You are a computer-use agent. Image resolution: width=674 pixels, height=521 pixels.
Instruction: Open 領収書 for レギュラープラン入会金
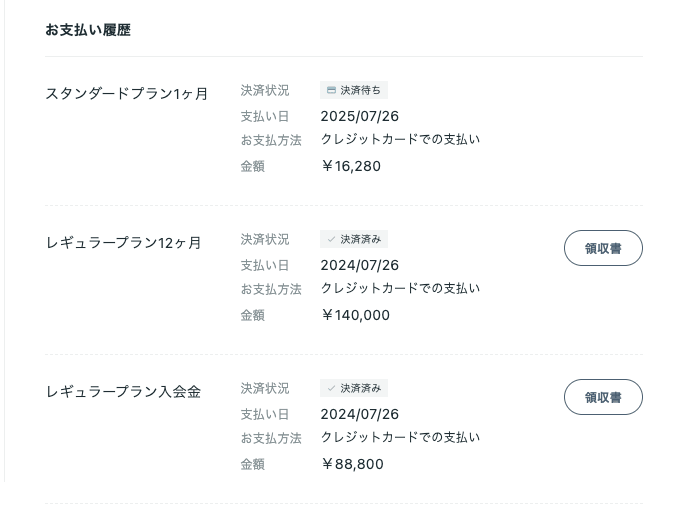click(x=603, y=397)
